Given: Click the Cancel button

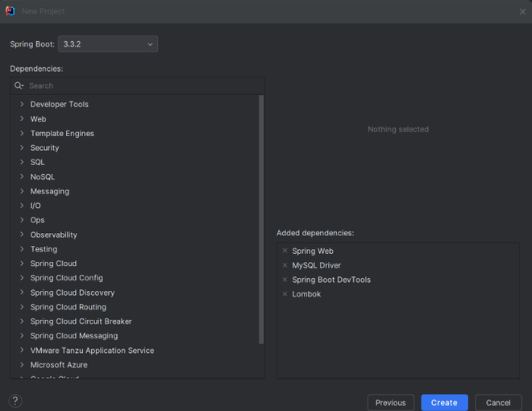Looking at the screenshot, I should [x=498, y=402].
